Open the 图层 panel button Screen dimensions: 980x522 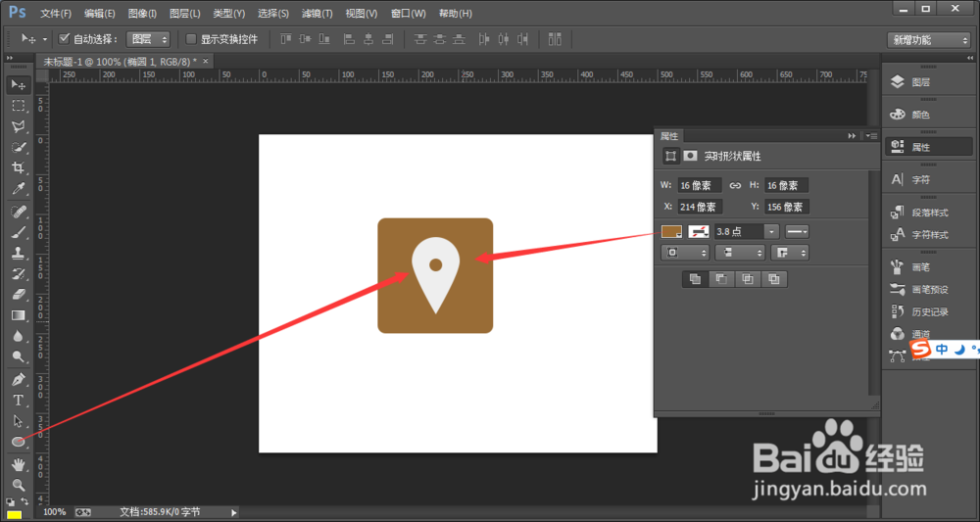click(929, 82)
